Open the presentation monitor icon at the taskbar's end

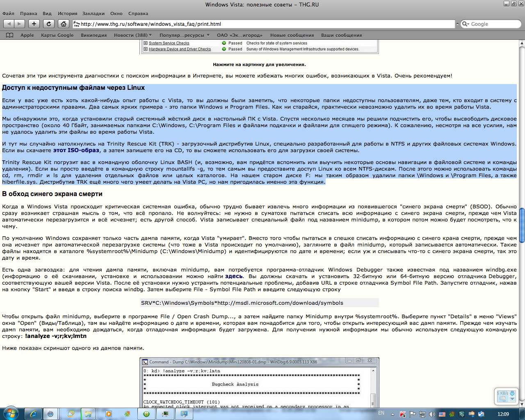[184, 414]
